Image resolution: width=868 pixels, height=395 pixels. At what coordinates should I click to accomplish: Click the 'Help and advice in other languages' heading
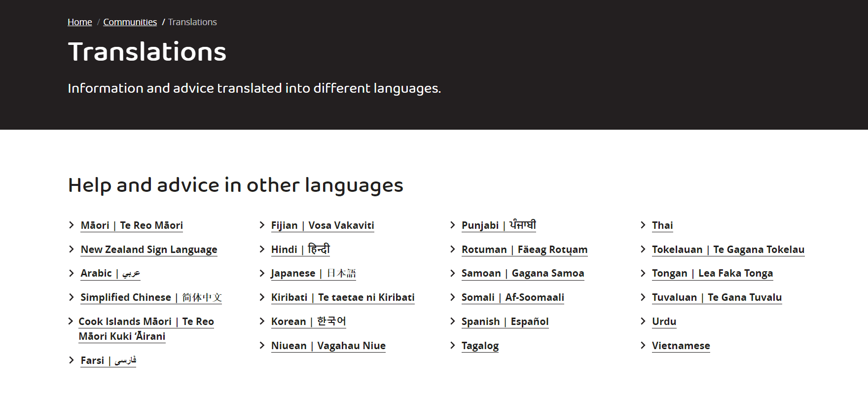pyautogui.click(x=236, y=185)
